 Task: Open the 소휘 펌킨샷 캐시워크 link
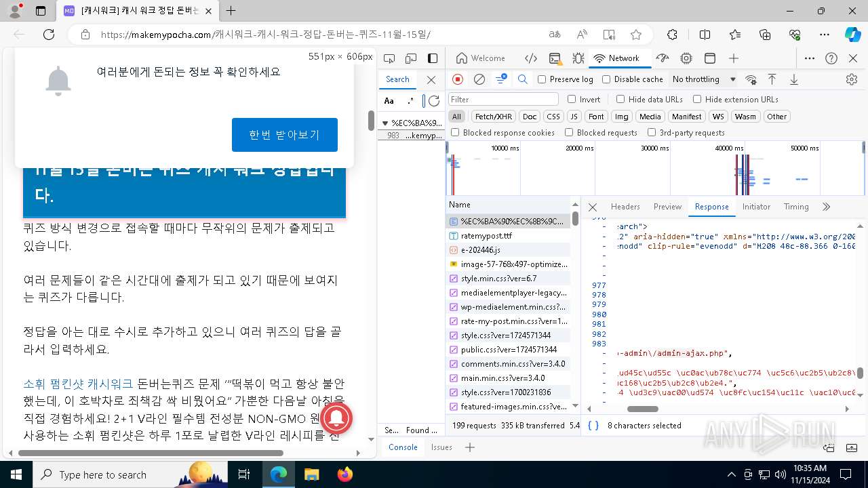pyautogui.click(x=78, y=384)
